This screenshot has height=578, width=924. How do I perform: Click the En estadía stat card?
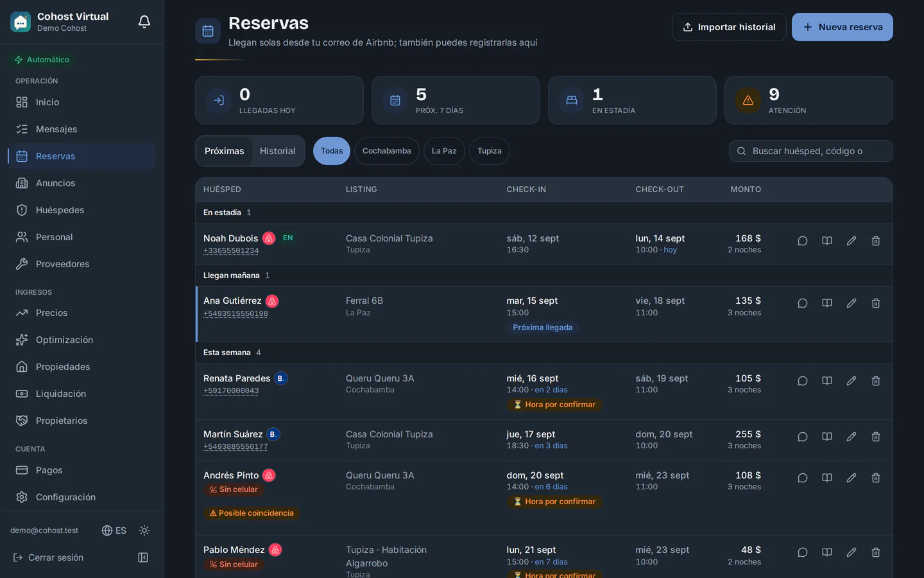click(632, 100)
